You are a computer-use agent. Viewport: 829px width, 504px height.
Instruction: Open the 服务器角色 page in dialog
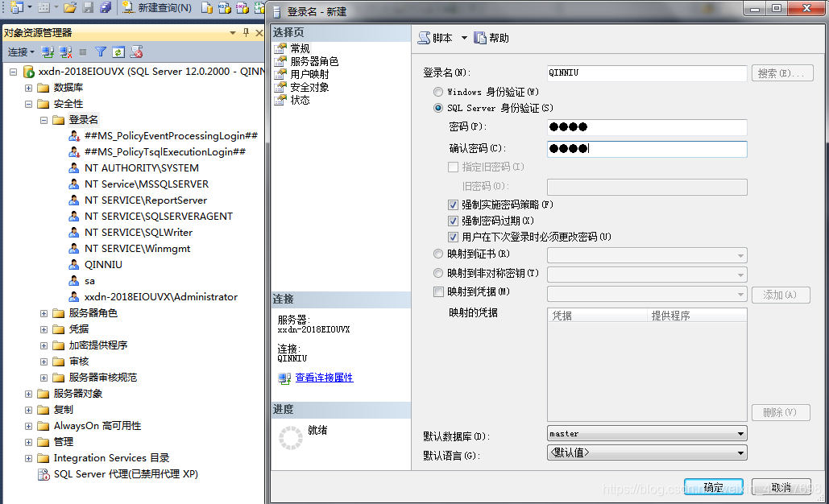coord(314,61)
